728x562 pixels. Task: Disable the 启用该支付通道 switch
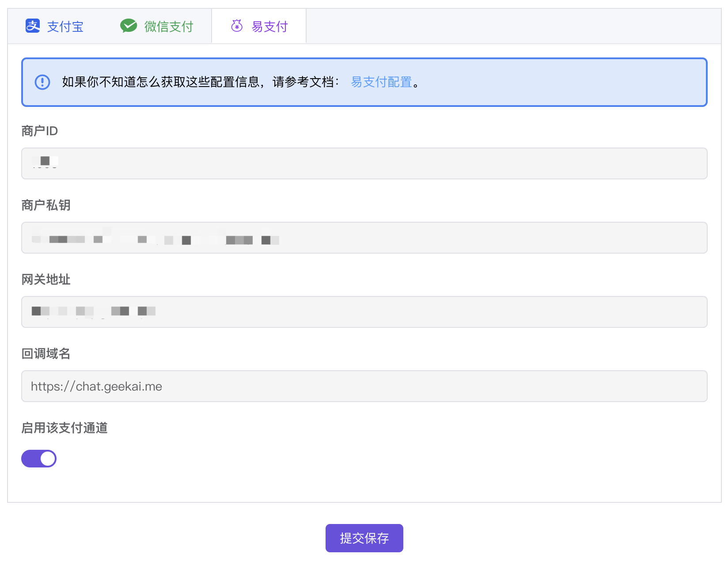coord(39,459)
